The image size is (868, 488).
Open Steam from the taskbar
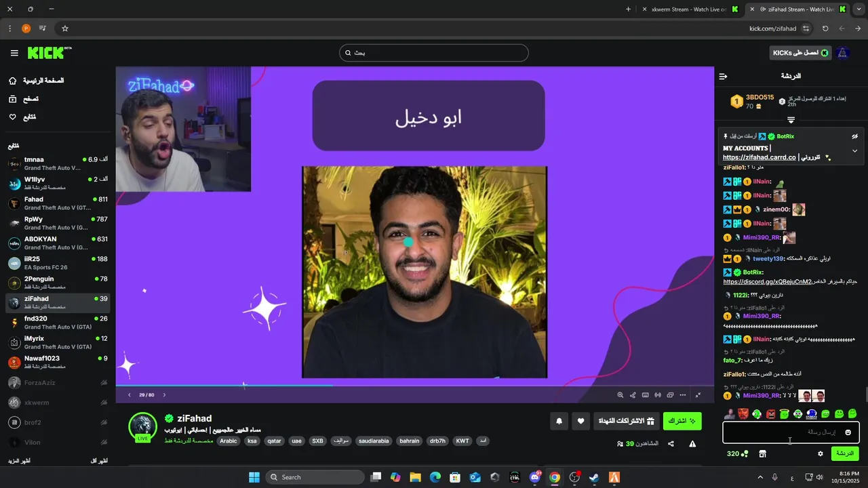[594, 477]
